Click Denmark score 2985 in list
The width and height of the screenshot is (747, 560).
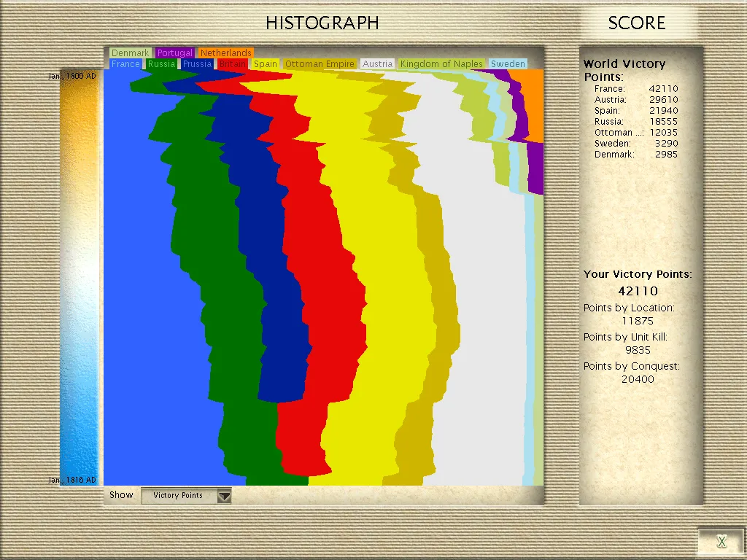(x=636, y=155)
